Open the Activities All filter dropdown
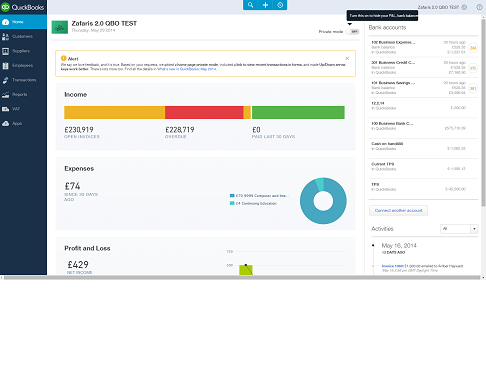 (459, 229)
